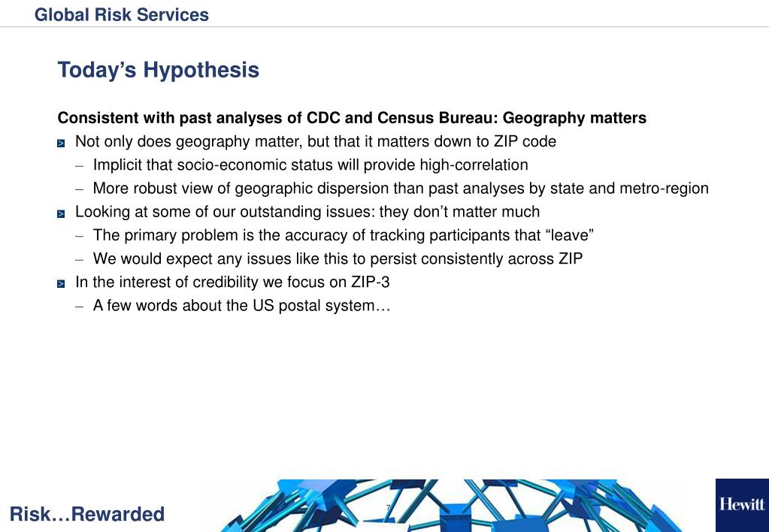Click the tracking participants sub-bullet

point(344,235)
